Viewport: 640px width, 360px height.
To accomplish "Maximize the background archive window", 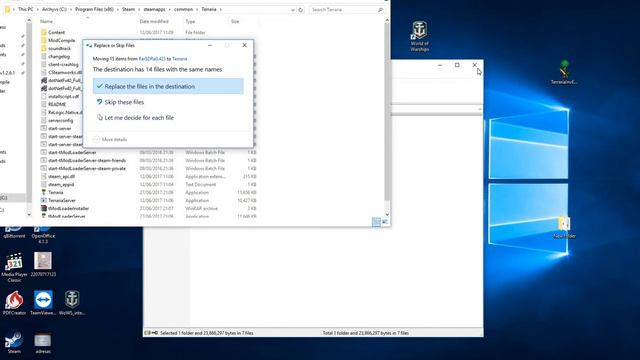I will [457, 65].
